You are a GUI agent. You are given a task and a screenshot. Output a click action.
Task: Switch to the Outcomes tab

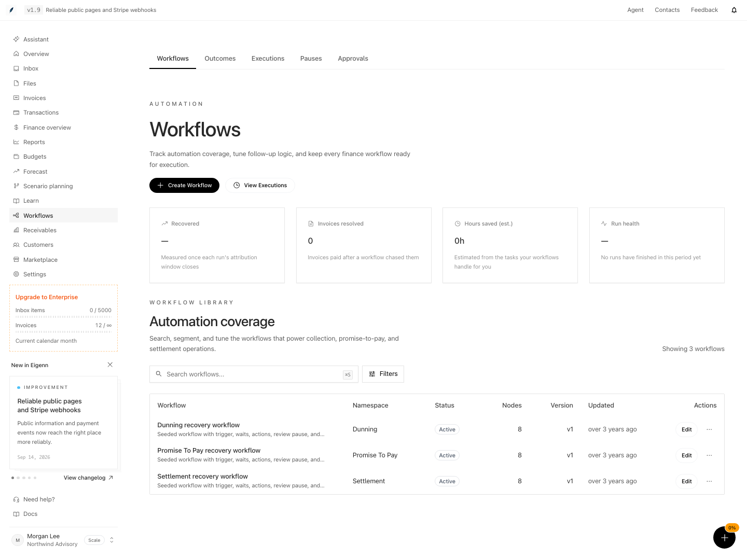(220, 59)
